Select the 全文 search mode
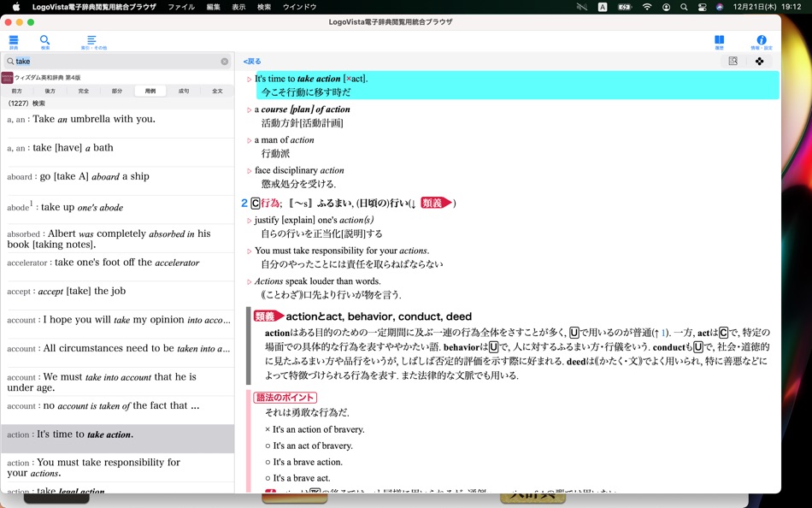 pos(217,91)
